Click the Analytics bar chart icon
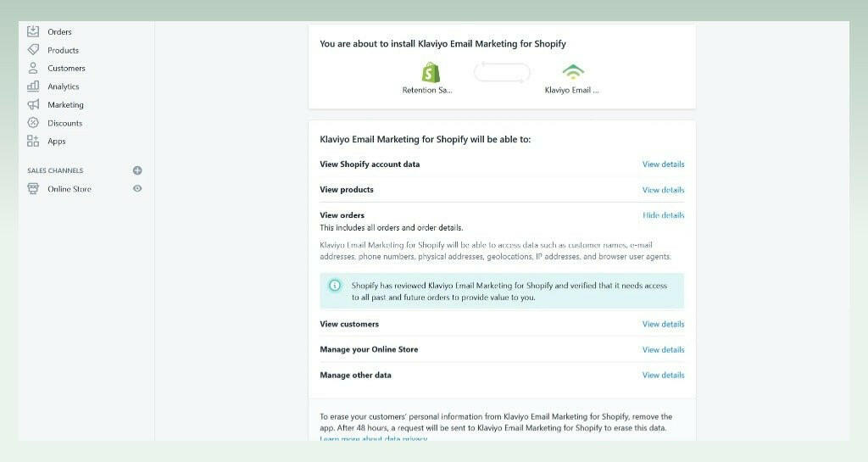 coord(33,86)
